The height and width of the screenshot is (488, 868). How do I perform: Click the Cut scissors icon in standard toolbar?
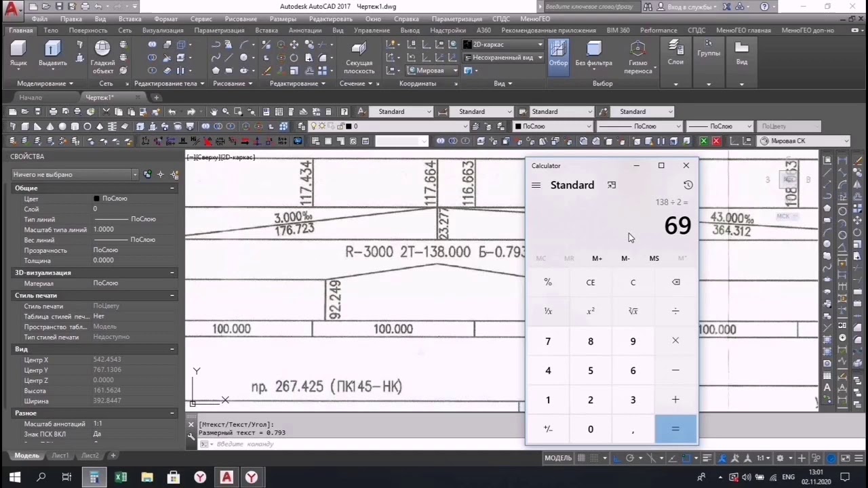107,112
